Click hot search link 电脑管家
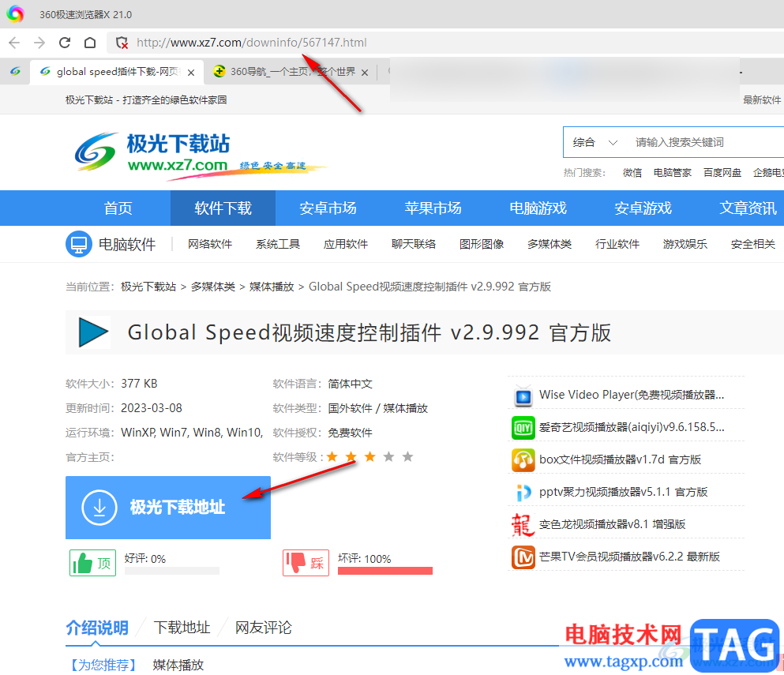The image size is (784, 675). 672,172
